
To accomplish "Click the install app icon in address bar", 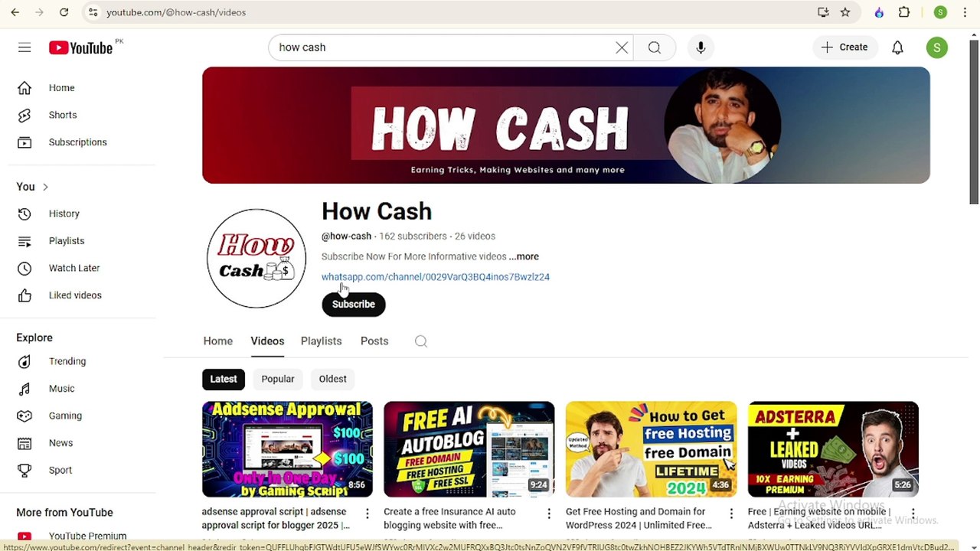I will (823, 12).
